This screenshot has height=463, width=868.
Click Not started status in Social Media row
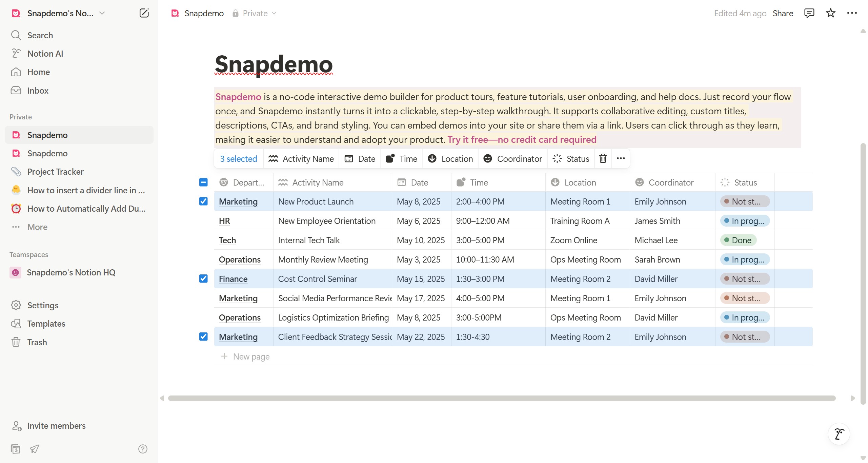pyautogui.click(x=745, y=298)
